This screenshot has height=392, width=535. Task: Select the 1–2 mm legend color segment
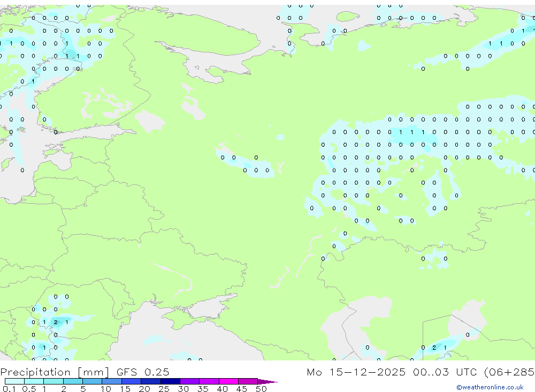point(53,381)
